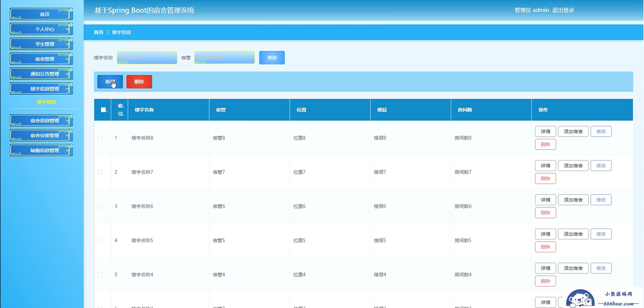Image resolution: width=644 pixels, height=308 pixels.
Task: Expand the 宿舍信息管理 sidebar menu
Action: point(42,121)
